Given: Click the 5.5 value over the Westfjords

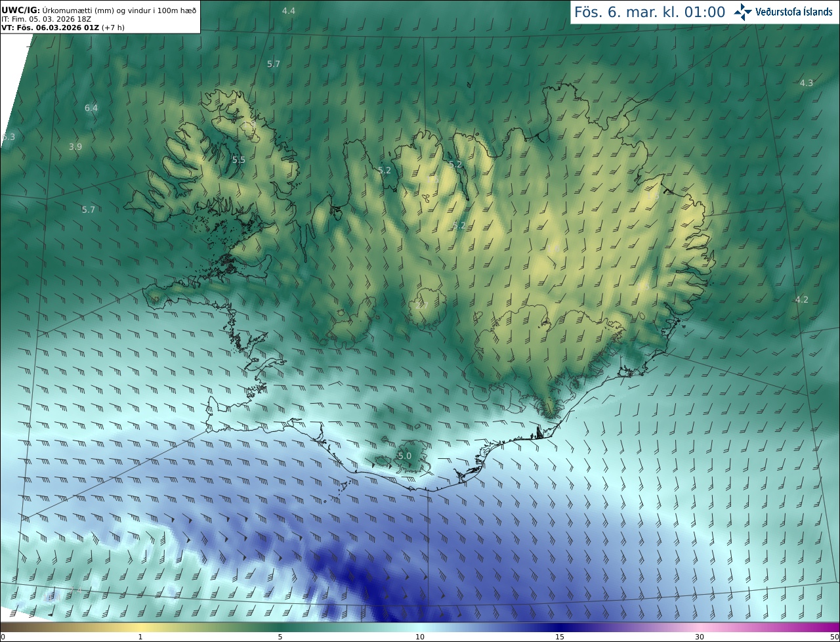Looking at the screenshot, I should pos(239,160).
